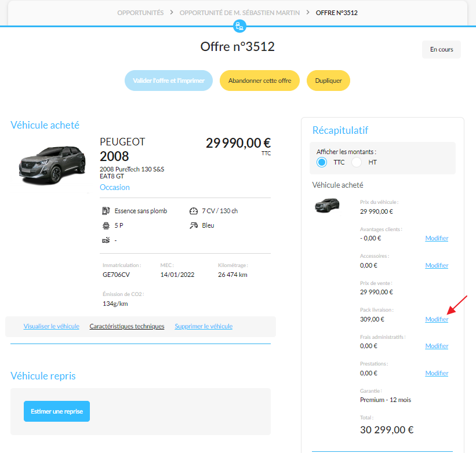Click the 7 CV / 130 ch value
The height and width of the screenshot is (453, 476).
(x=220, y=211)
